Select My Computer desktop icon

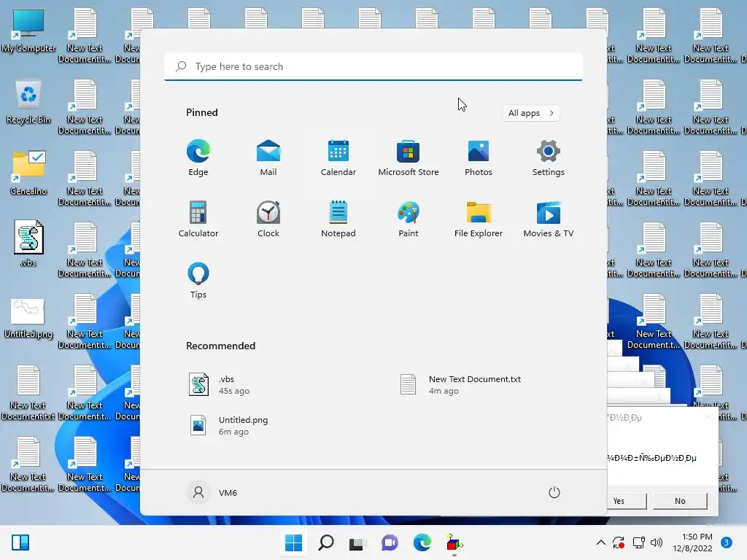pos(28,31)
